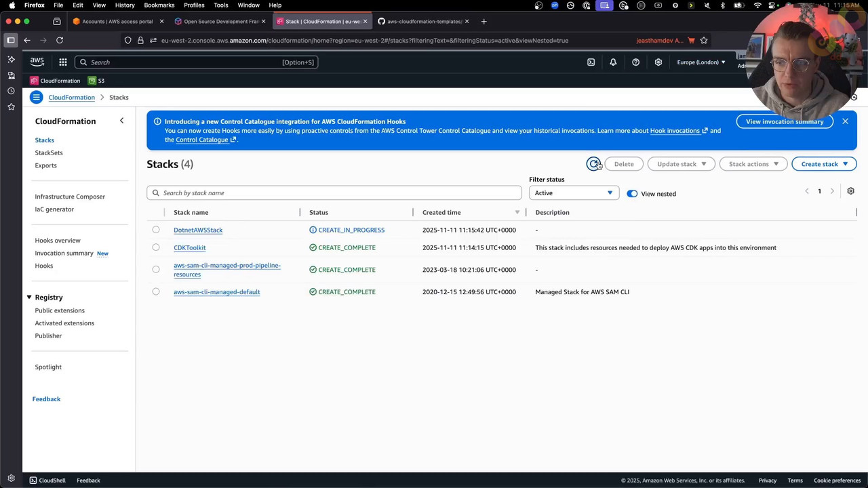Screen dimensions: 868x488
Task: Open the DotnetAWSStack stack link
Action: [198, 230]
